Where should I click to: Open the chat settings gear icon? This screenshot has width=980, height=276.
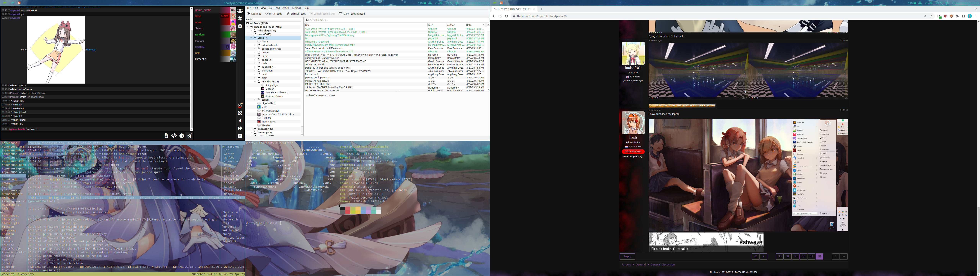point(240,26)
